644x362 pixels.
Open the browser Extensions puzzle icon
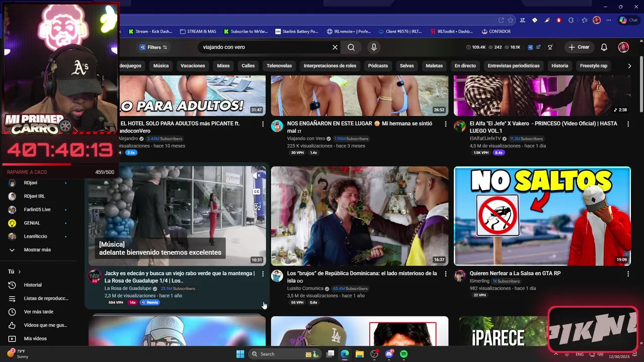[x=571, y=20]
